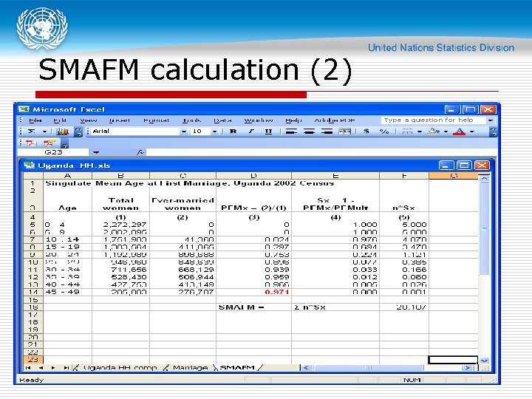Toggle Underline formatting
Viewport: 532px width, 399px height.
pyautogui.click(x=268, y=132)
